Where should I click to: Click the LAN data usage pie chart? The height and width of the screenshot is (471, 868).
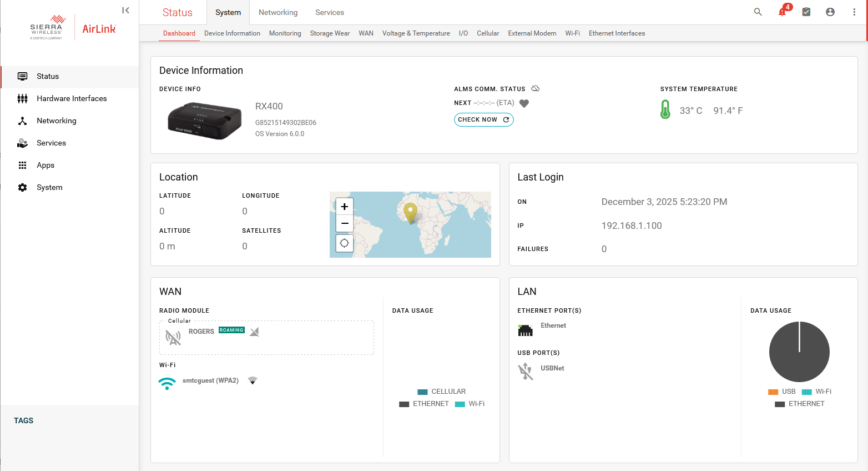point(799,352)
